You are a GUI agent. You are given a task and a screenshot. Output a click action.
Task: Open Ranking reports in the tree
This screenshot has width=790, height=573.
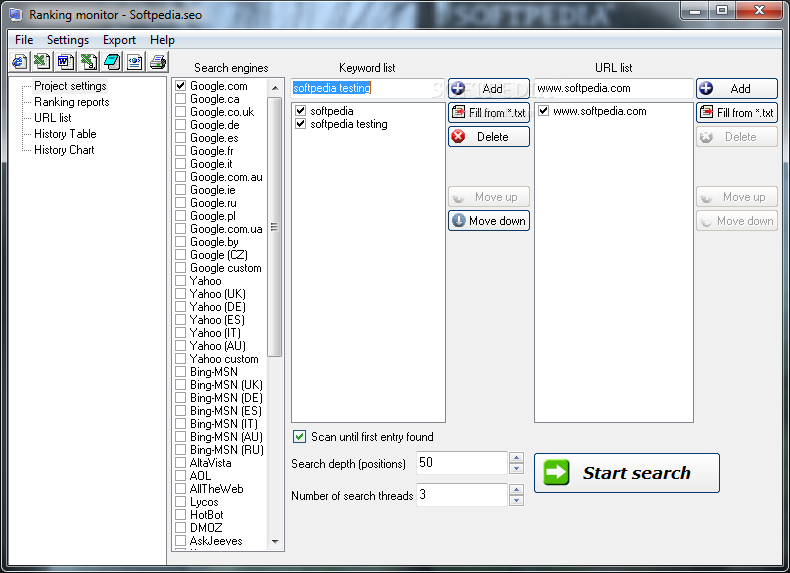pyautogui.click(x=72, y=102)
